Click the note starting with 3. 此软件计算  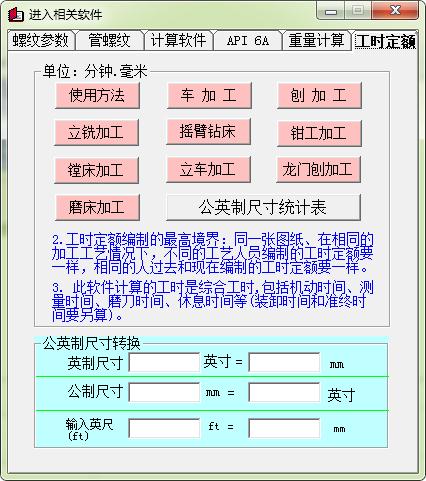(212, 301)
